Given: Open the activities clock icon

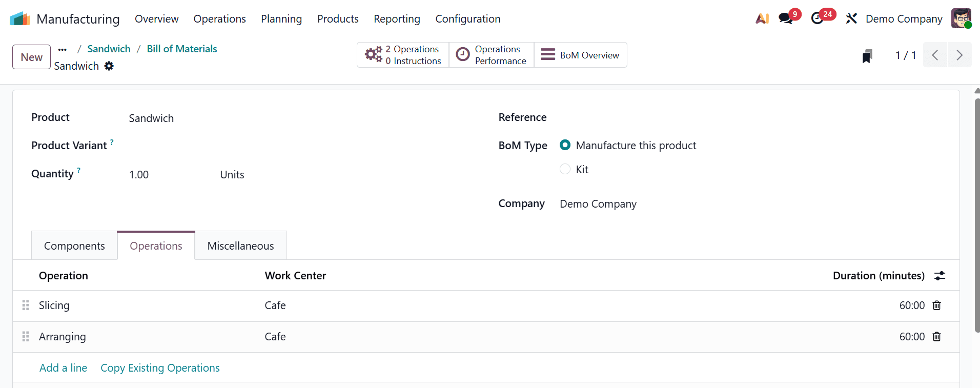Looking at the screenshot, I should click(x=818, y=19).
